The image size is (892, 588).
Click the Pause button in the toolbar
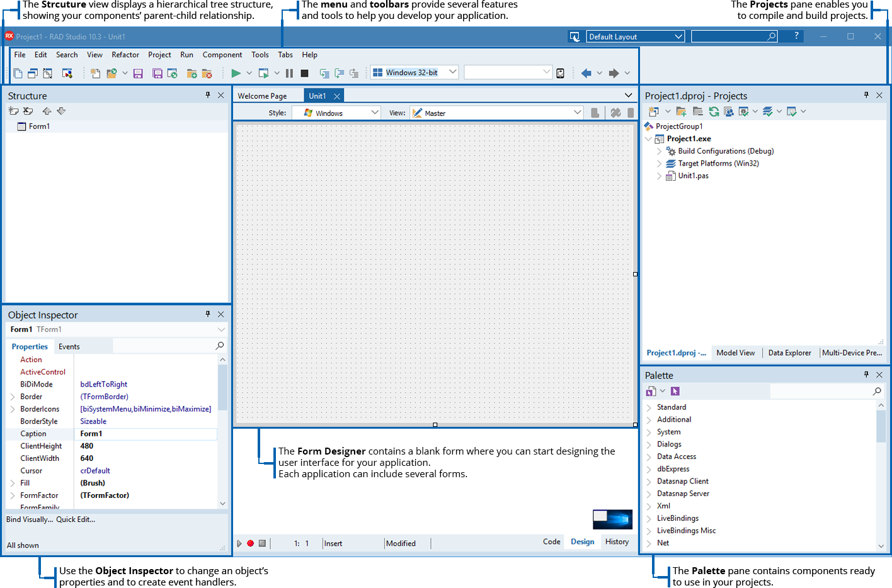click(289, 74)
